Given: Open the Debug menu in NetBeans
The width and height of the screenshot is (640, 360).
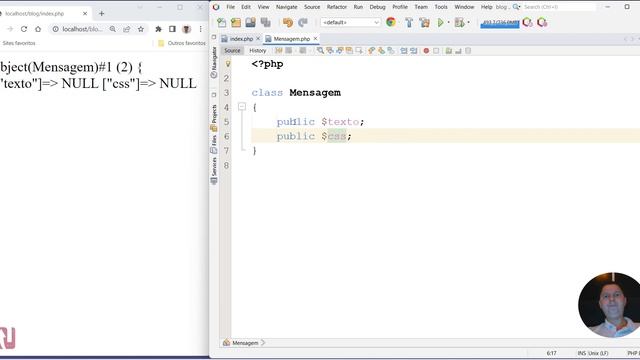Looking at the screenshot, I should [x=377, y=7].
